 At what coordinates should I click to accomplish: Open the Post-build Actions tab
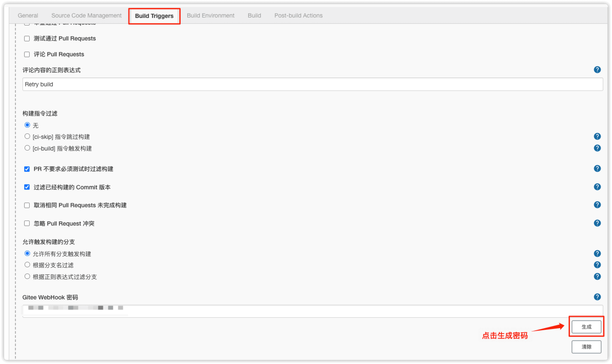pos(298,15)
